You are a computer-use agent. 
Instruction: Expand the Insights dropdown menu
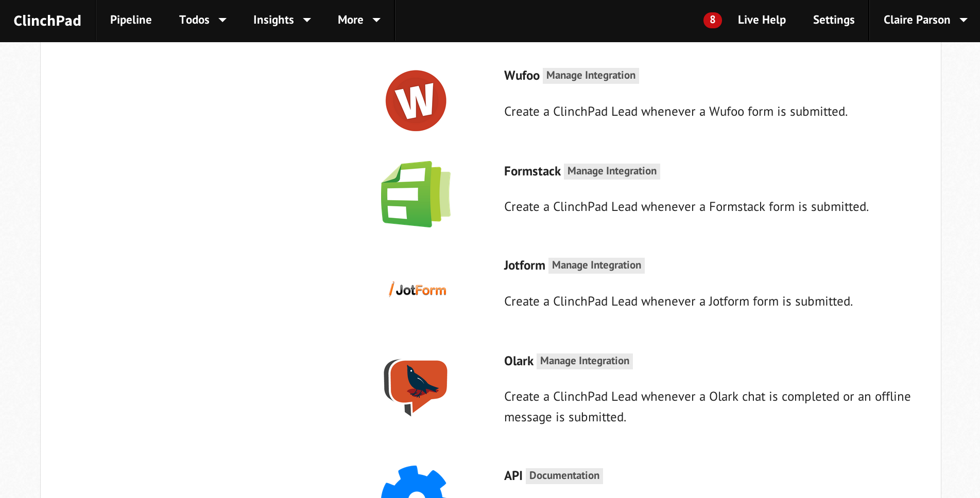pos(282,20)
